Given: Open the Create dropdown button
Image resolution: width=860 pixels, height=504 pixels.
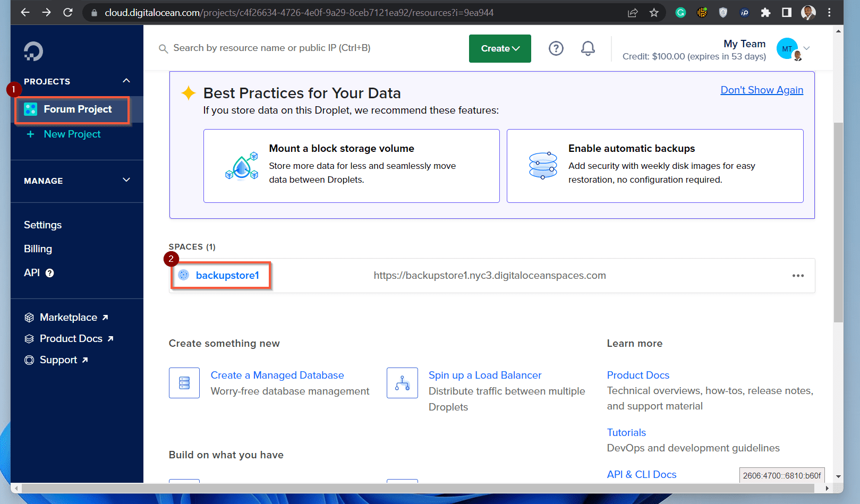Looking at the screenshot, I should pos(500,48).
